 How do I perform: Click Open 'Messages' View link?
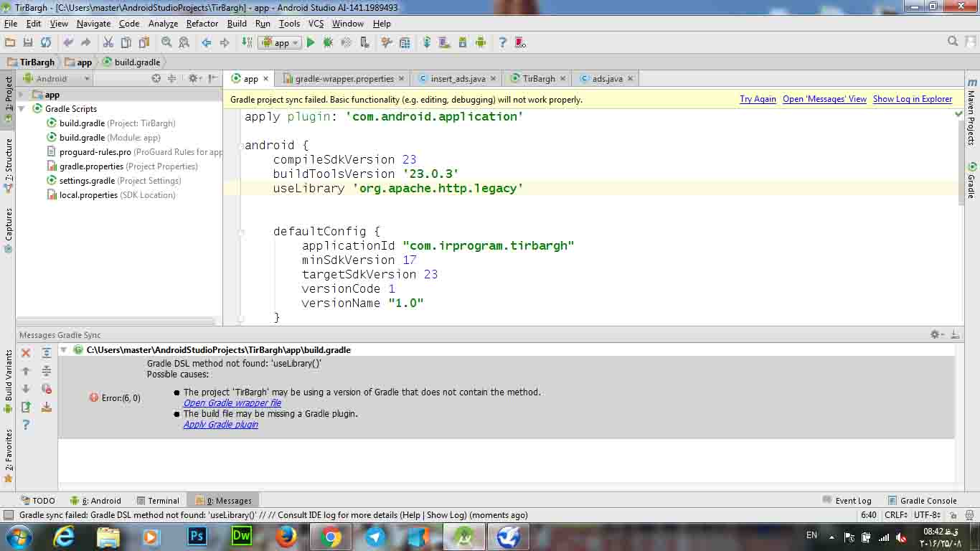(825, 99)
